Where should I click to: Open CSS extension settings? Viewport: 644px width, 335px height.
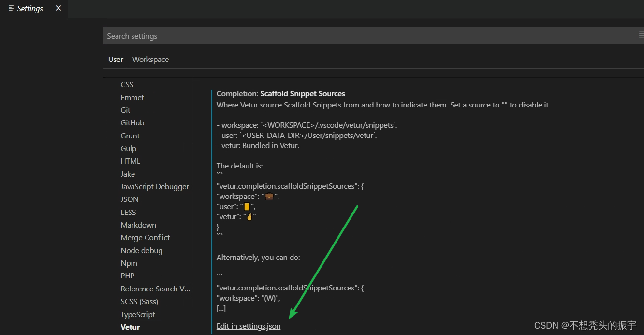127,85
